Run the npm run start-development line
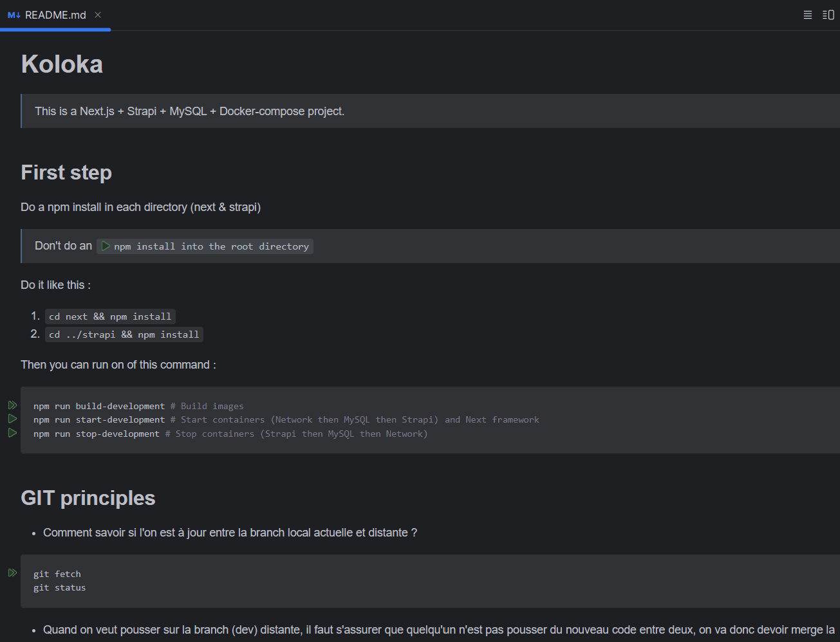Image resolution: width=840 pixels, height=642 pixels. pyautogui.click(x=12, y=419)
